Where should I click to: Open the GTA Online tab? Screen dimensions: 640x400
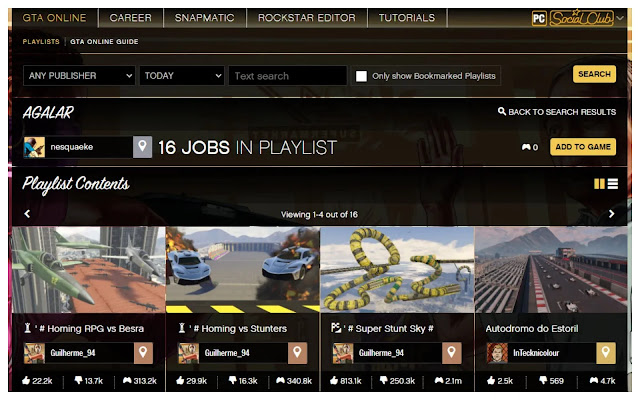click(x=54, y=18)
